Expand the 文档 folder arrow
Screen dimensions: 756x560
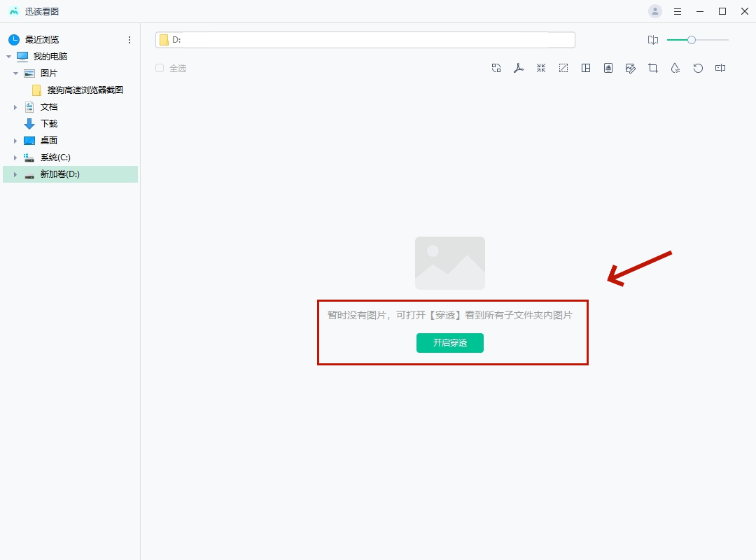coord(15,107)
